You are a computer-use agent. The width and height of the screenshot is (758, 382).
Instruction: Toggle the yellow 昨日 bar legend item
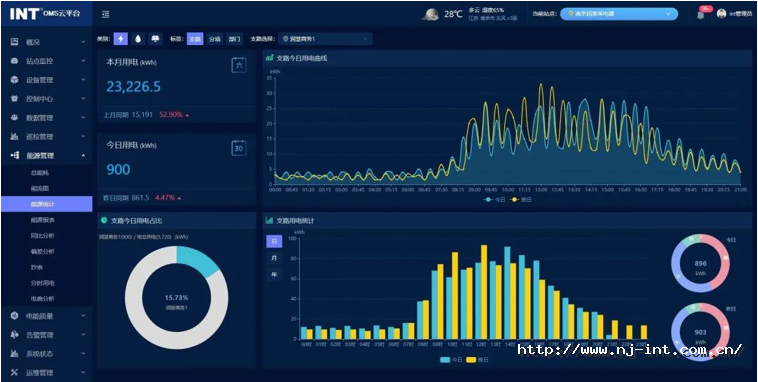(477, 360)
